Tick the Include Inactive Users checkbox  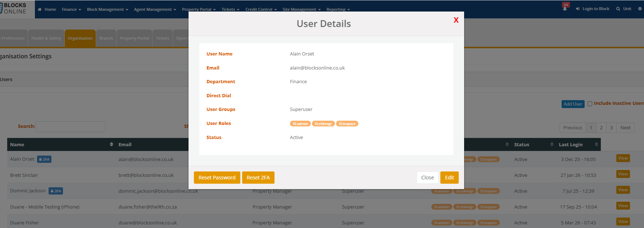590,104
